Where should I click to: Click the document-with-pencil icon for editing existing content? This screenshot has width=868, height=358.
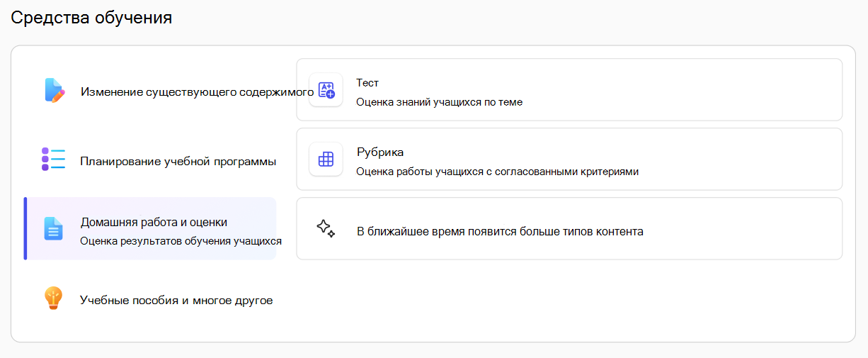(x=54, y=91)
